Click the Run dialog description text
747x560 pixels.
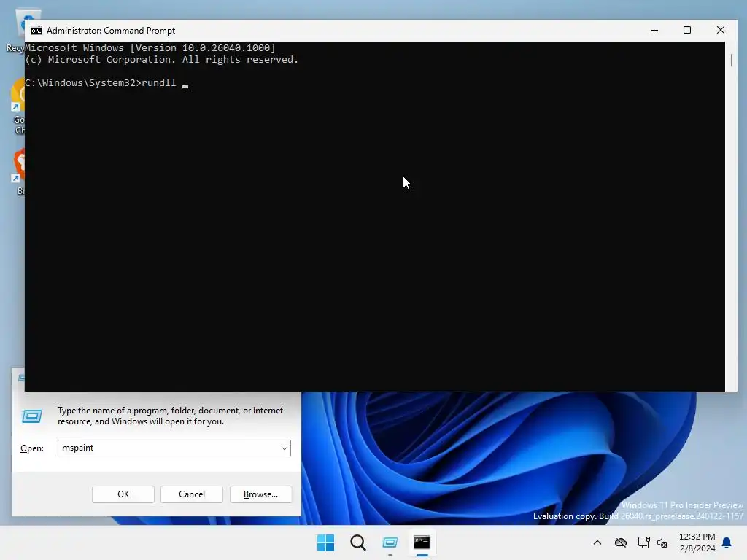(x=170, y=416)
